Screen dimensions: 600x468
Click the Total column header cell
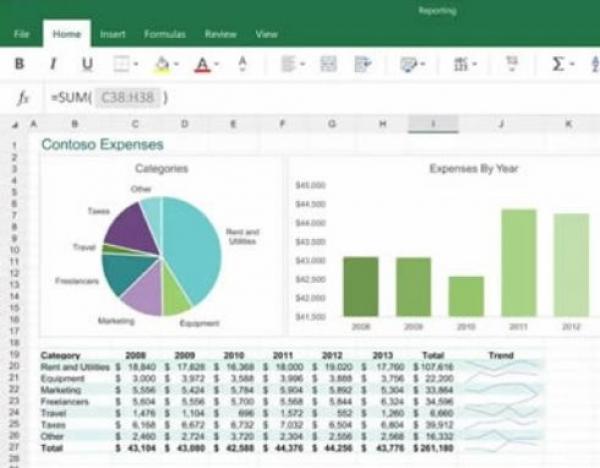[x=433, y=355]
